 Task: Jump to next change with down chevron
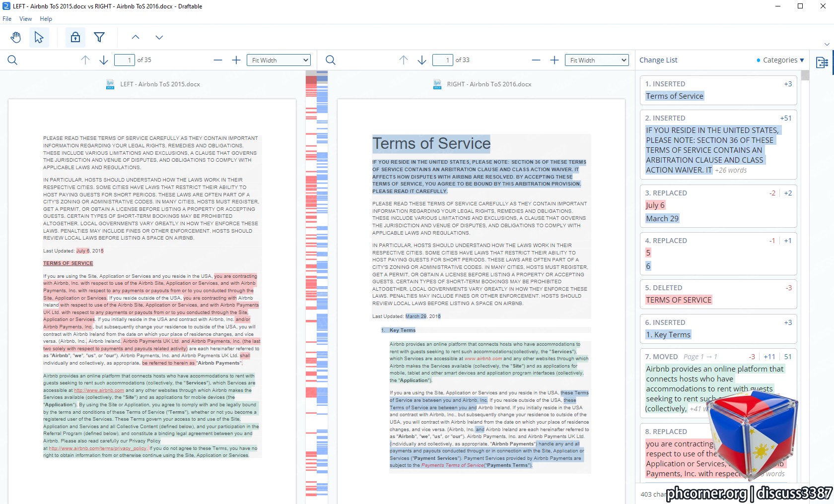point(159,37)
